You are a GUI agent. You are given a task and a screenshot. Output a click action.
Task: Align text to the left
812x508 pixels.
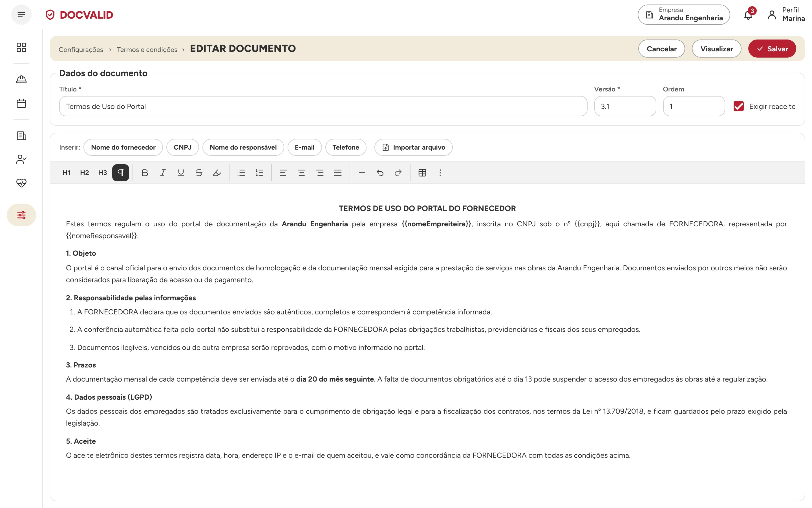(284, 173)
